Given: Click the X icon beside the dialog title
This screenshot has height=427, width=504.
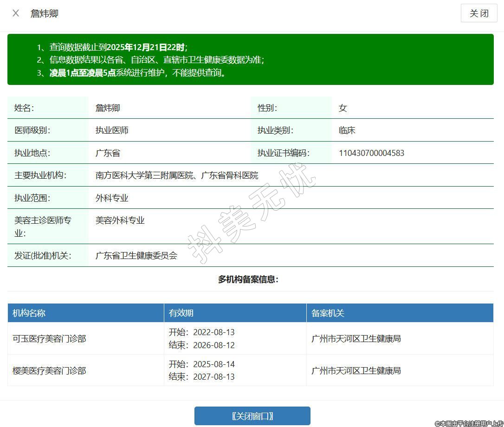Looking at the screenshot, I should click(x=16, y=13).
